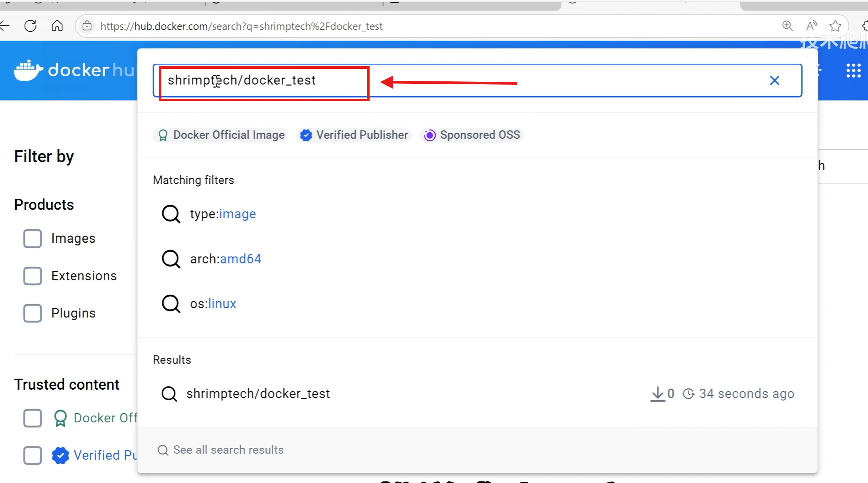The image size is (868, 483).
Task: Open shrimptech/docker_test search result
Action: [477, 394]
